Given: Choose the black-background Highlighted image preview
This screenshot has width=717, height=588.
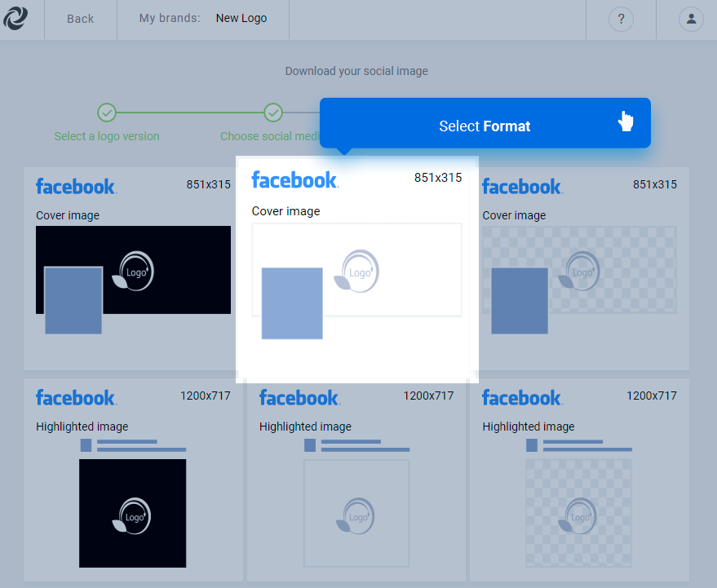Looking at the screenshot, I should [133, 513].
